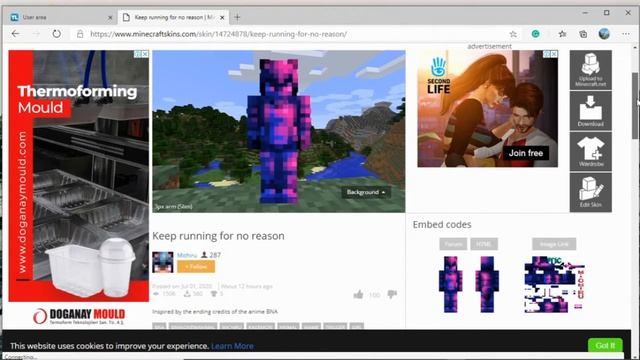
Task: Click the 3D skin preview model
Action: 279,131
